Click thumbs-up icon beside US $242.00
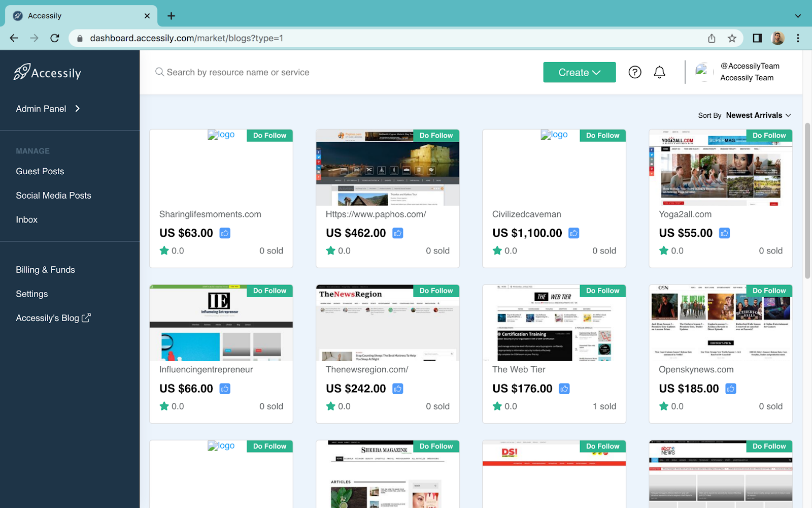Viewport: 812px width, 508px height. [x=398, y=389]
